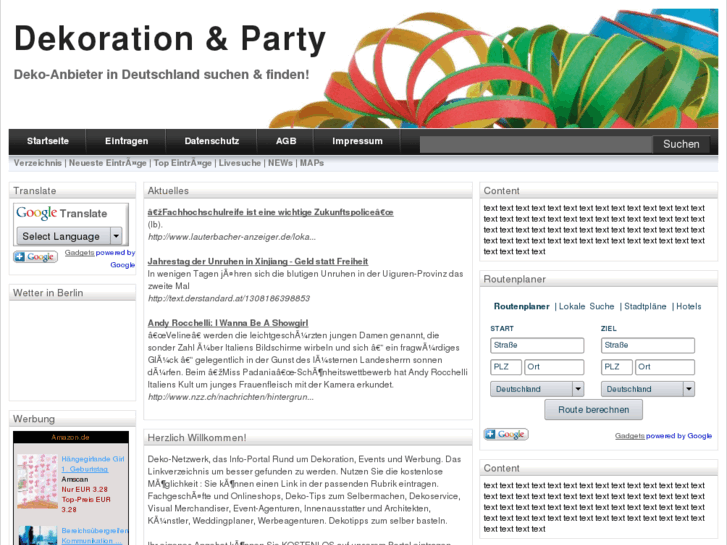Open the ZIEL country Deutschland dropdown

[x=648, y=389]
